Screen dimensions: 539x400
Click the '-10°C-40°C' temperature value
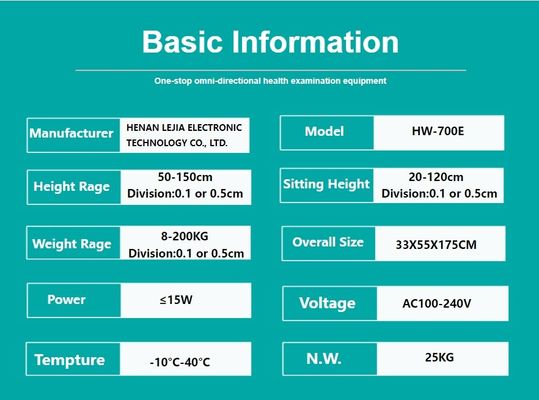click(180, 362)
